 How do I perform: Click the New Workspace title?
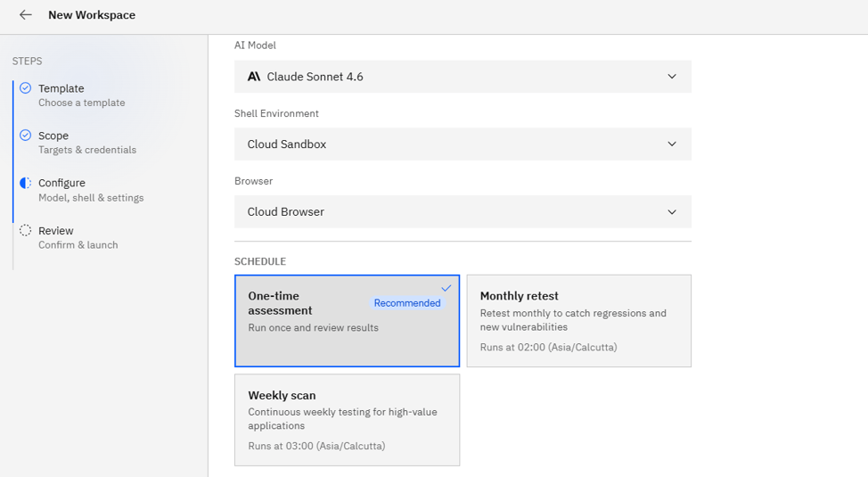92,15
